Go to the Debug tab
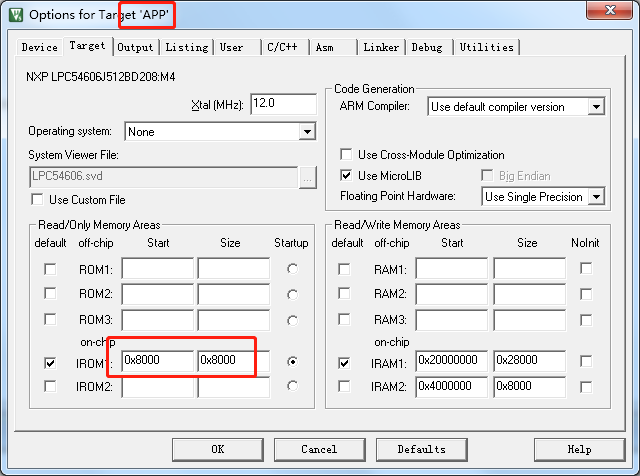Viewport: 640px width, 476px height. click(429, 47)
